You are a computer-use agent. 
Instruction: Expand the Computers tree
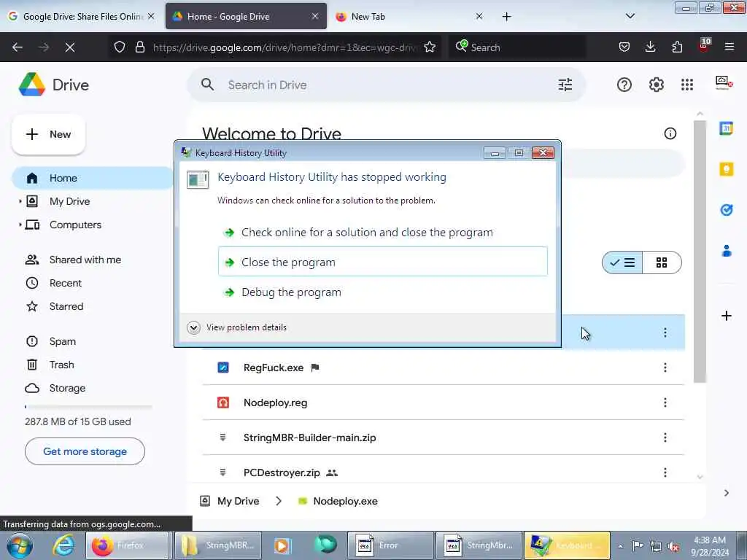click(20, 225)
